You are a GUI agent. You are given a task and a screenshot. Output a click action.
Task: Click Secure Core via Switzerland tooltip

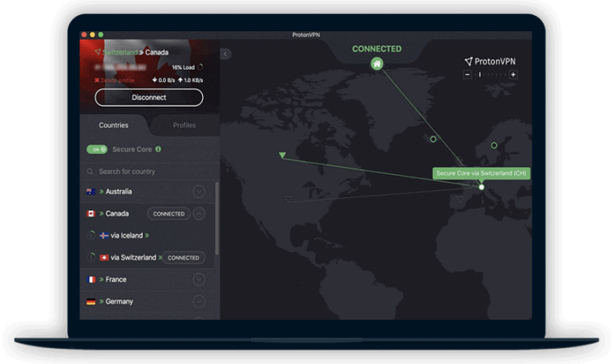coord(481,173)
